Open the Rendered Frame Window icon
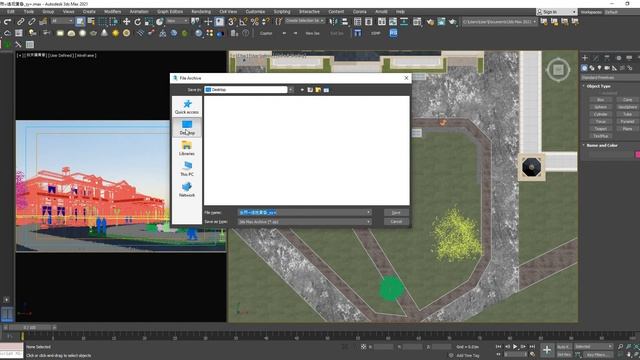The height and width of the screenshot is (360, 640). 441,22
